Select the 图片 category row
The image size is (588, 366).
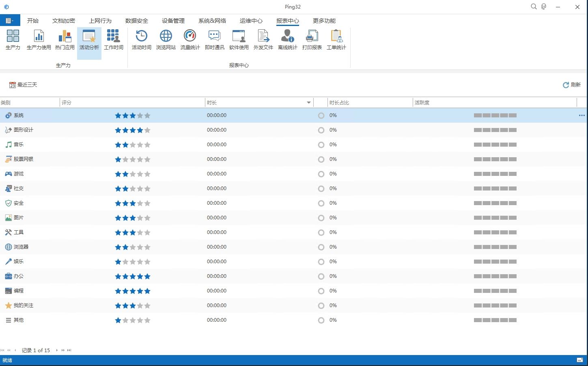[294, 218]
